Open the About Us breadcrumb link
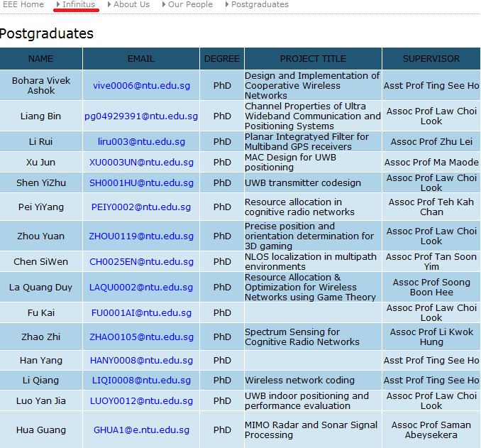The image size is (481, 448). tap(131, 4)
